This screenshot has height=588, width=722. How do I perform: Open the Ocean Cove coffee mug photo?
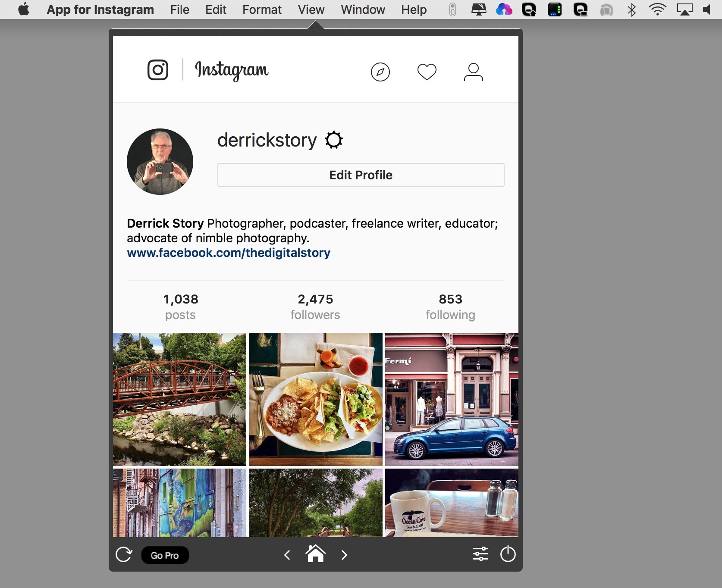click(452, 503)
